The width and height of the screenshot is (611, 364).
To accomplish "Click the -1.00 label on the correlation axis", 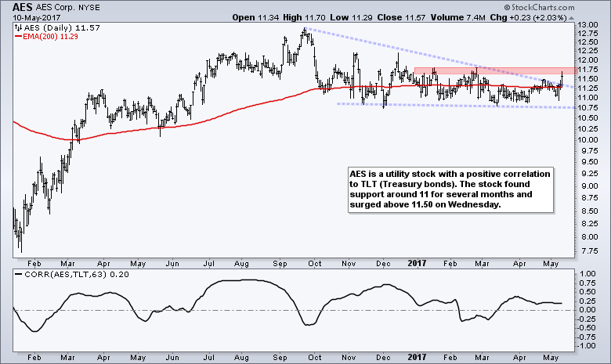I will (587, 346).
